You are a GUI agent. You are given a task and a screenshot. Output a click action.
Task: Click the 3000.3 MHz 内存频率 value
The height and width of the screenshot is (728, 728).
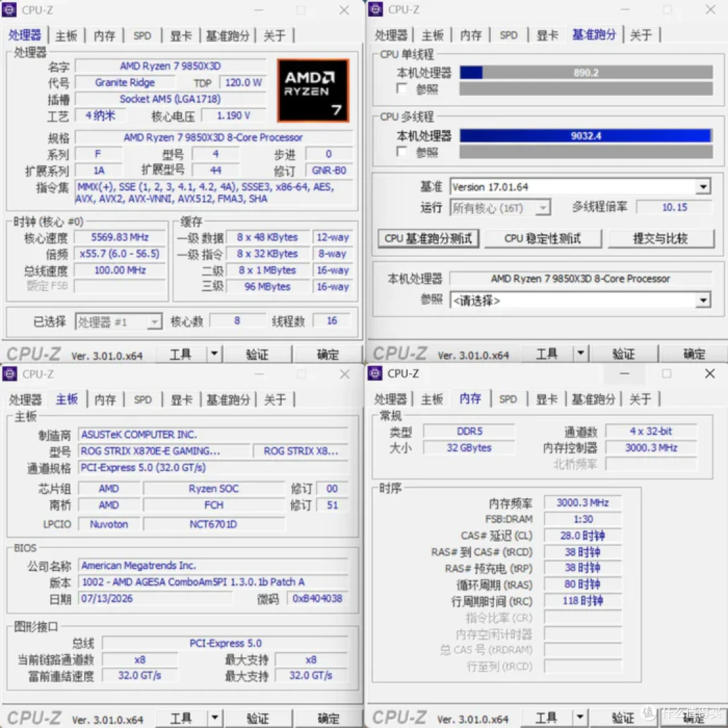(582, 502)
